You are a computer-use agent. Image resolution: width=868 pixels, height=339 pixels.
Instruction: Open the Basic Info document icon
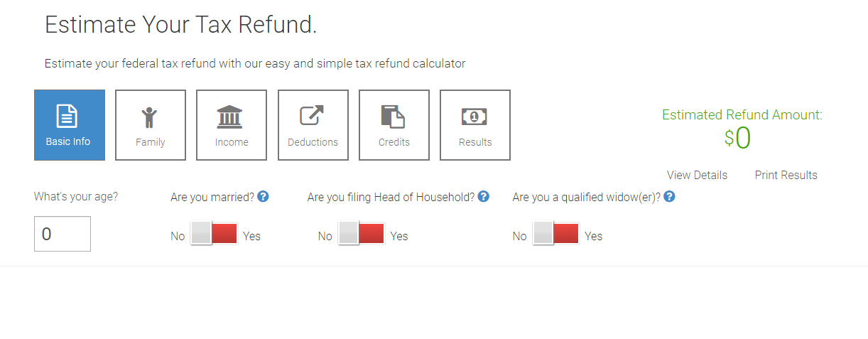pos(67,116)
